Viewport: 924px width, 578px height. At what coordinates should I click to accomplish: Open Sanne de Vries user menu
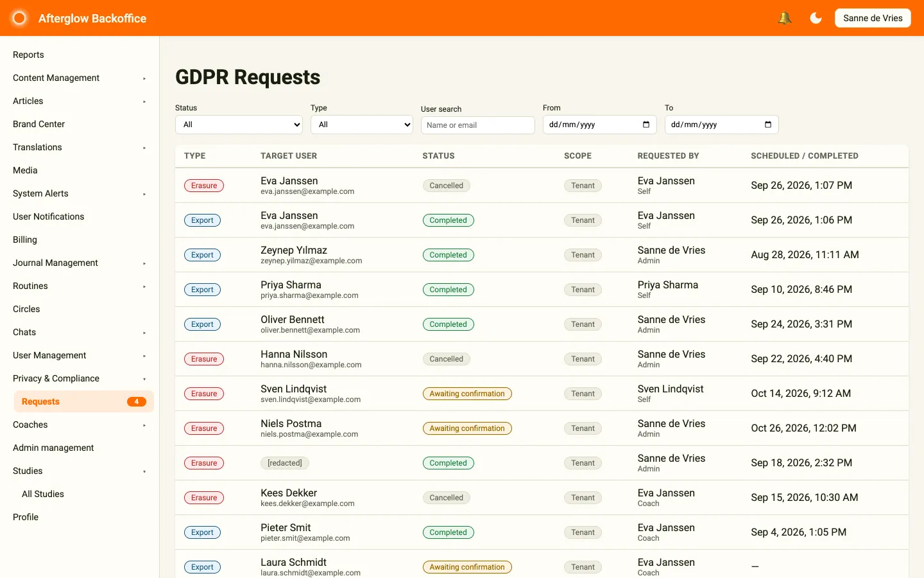(873, 18)
